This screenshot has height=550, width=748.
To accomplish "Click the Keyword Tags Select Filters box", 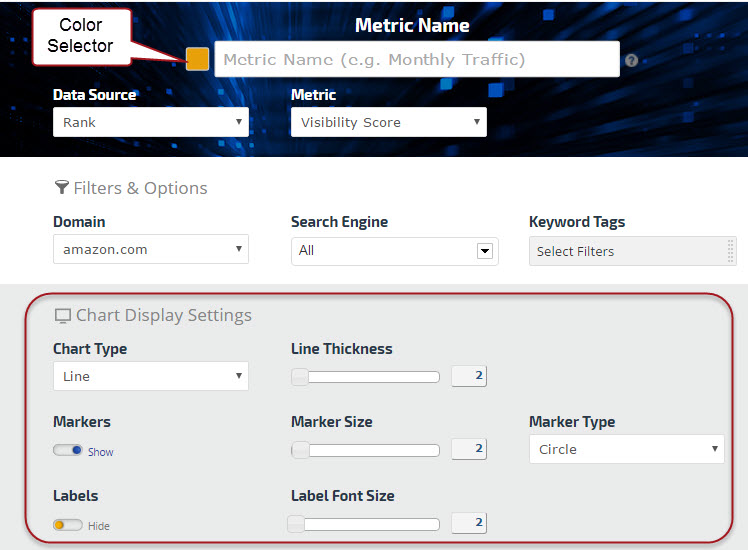I will pos(626,251).
